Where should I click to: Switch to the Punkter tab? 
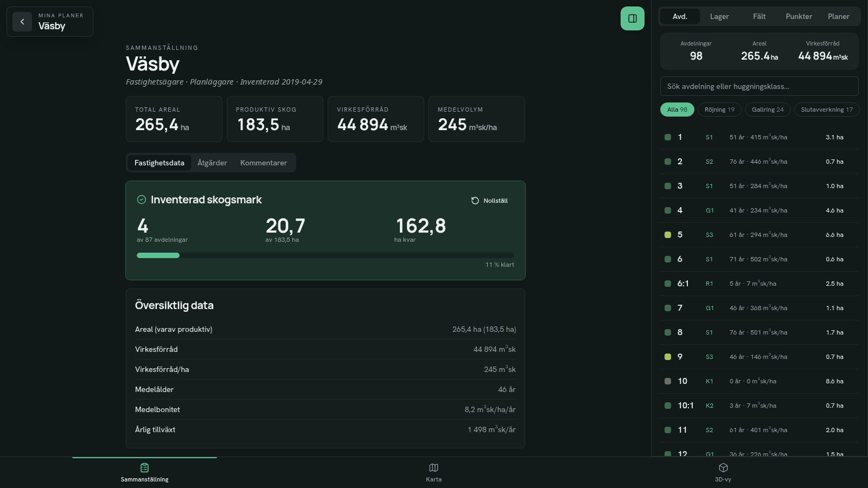pos(799,16)
